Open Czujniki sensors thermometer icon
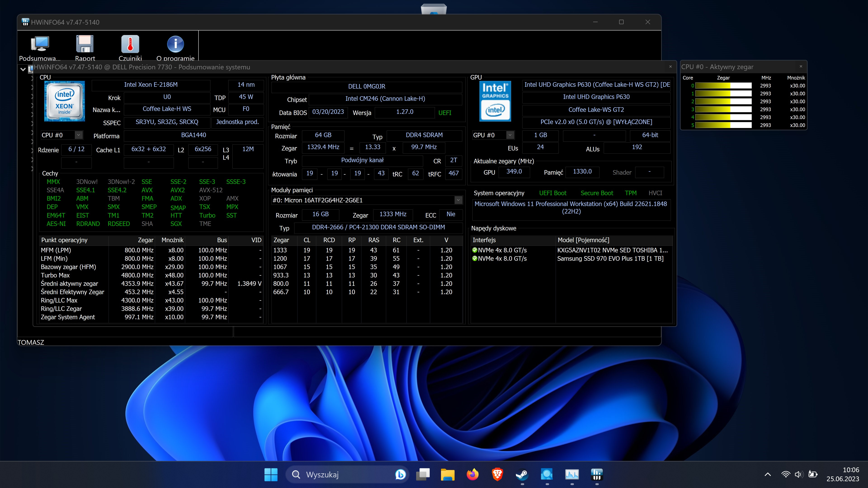The image size is (868, 488). [130, 44]
